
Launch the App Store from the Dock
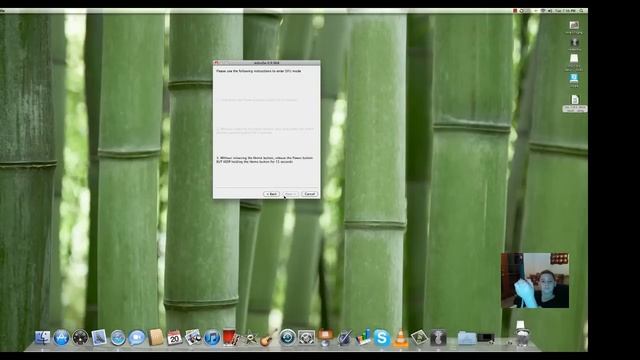coord(61,338)
